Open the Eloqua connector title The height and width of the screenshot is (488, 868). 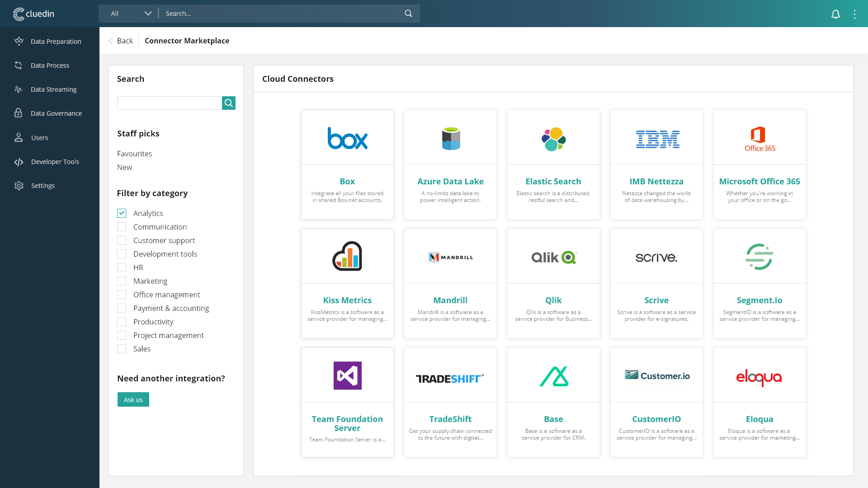click(759, 419)
